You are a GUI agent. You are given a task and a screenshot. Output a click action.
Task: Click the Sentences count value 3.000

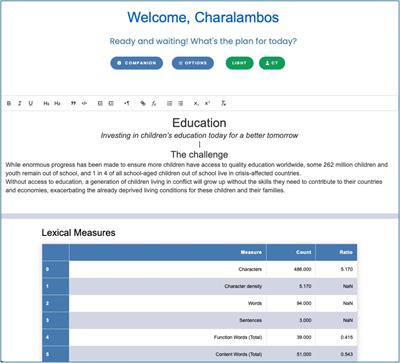pos(305,320)
